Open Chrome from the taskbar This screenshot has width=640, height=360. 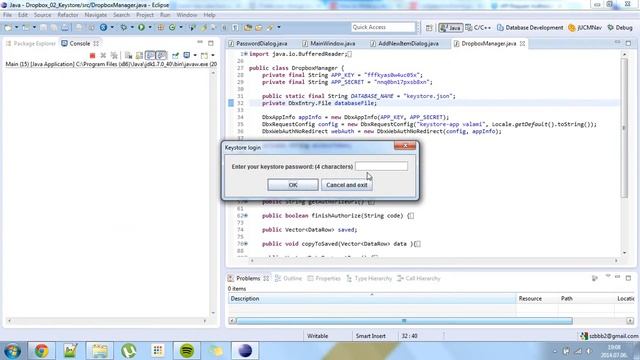[x=41, y=351]
